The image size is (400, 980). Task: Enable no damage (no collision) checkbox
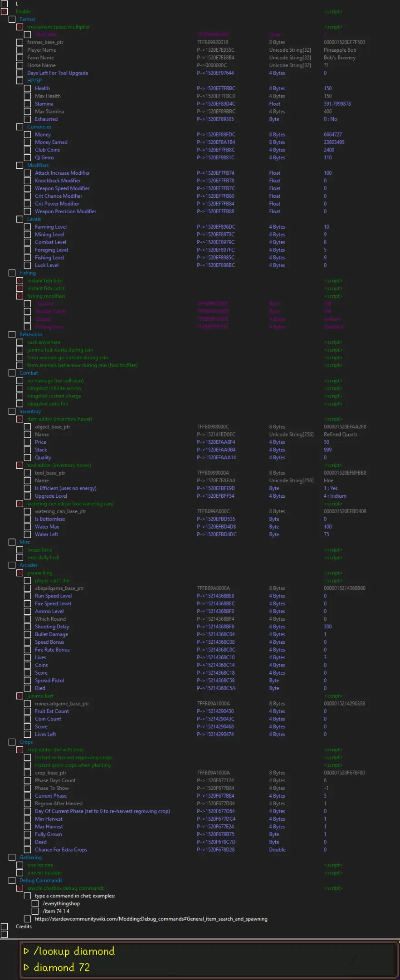tap(20, 381)
